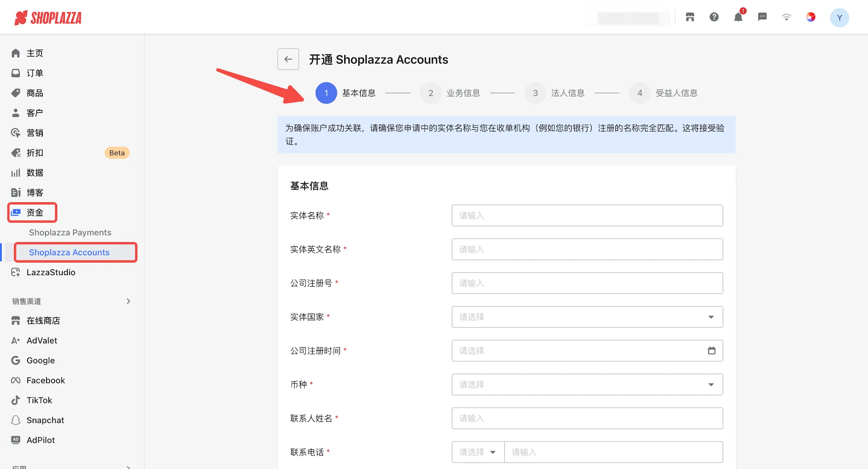
Task: Focus the 公司注册号 input field
Action: (587, 283)
